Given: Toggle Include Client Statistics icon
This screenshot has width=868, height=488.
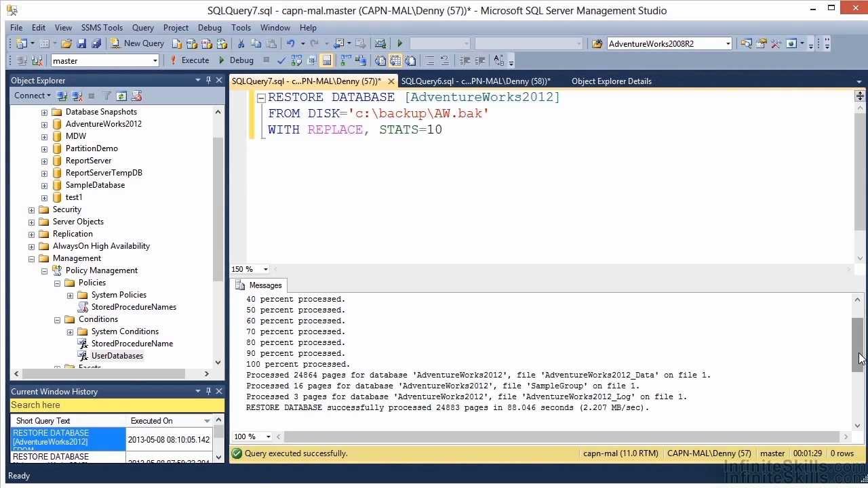Looking at the screenshot, I should click(x=361, y=60).
